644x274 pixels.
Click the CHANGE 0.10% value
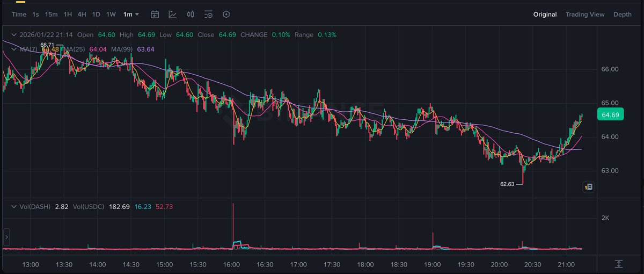point(281,34)
